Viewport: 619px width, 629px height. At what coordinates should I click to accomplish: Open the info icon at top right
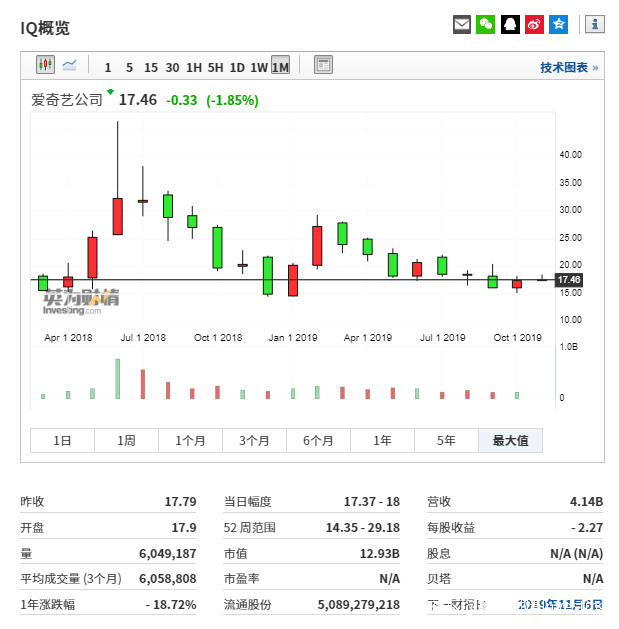pyautogui.click(x=595, y=24)
